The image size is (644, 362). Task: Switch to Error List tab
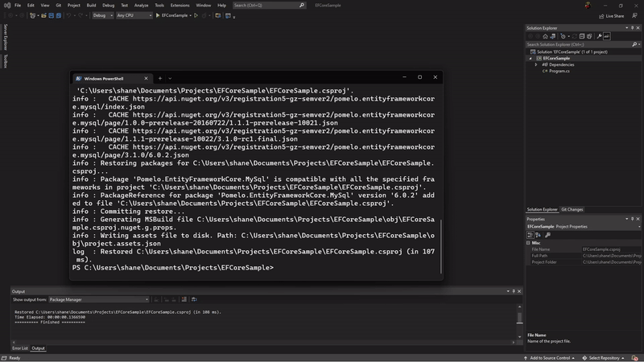[19, 348]
